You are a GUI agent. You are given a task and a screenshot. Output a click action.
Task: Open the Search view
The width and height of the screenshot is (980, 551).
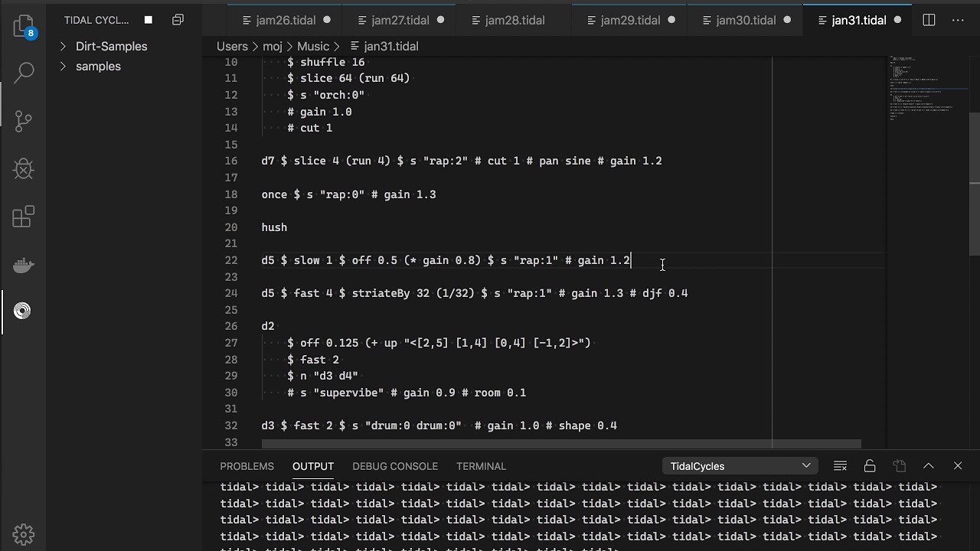pyautogui.click(x=24, y=73)
